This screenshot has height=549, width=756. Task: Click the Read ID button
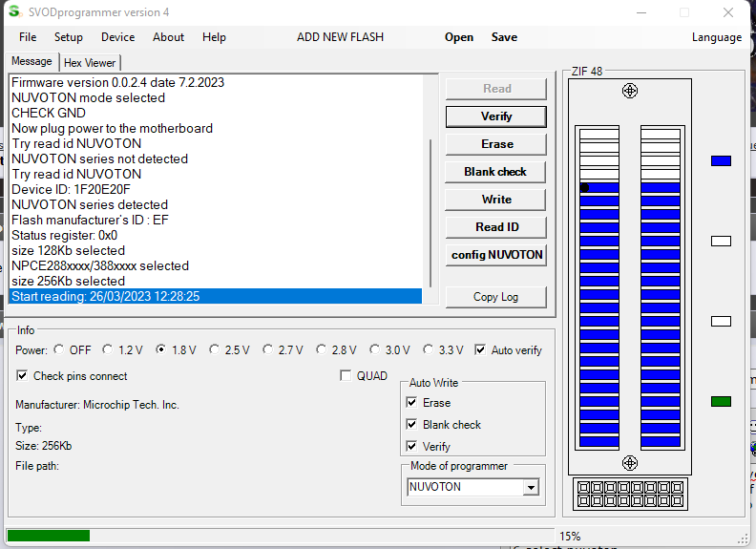[x=496, y=227]
